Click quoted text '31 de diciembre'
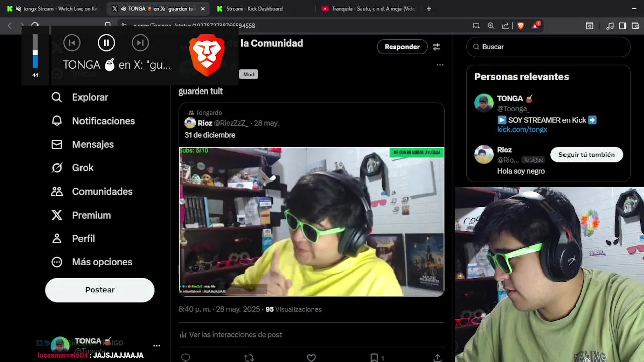The image size is (644, 362). tap(210, 135)
